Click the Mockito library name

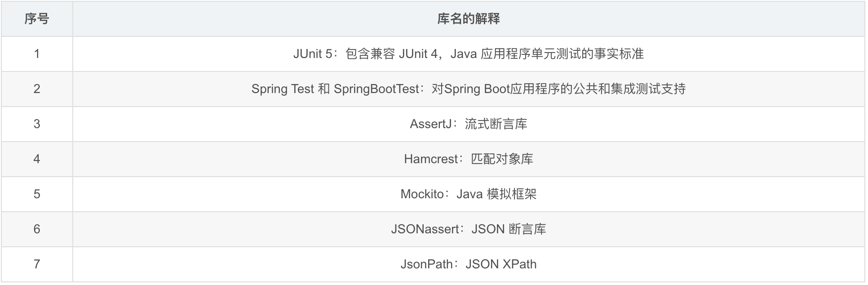[x=422, y=194]
